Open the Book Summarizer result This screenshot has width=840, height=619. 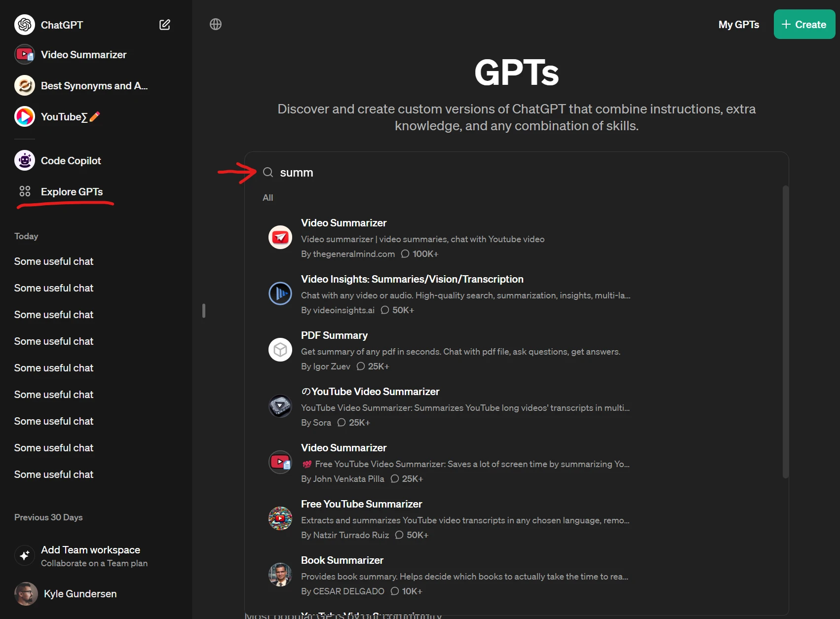342,560
